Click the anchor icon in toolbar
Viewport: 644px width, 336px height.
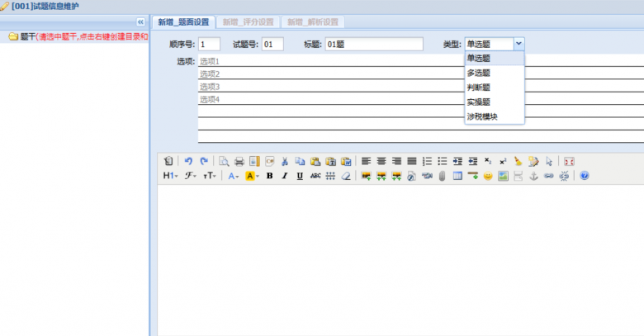tap(533, 176)
